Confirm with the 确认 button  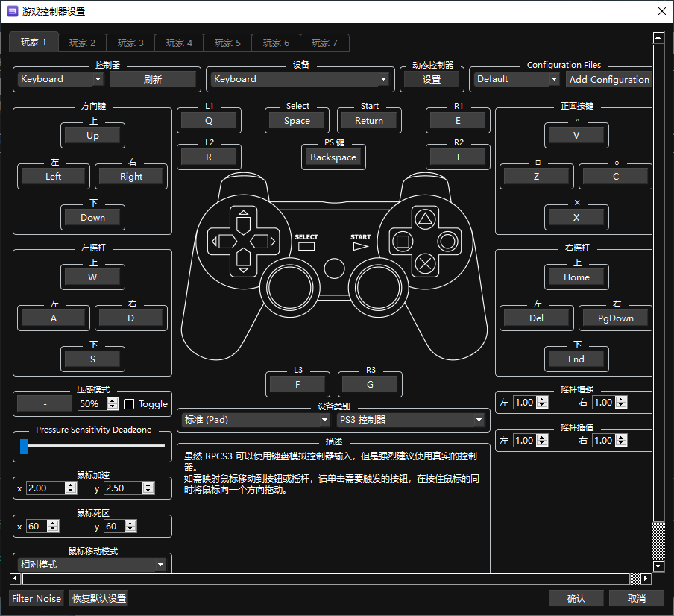click(576, 598)
